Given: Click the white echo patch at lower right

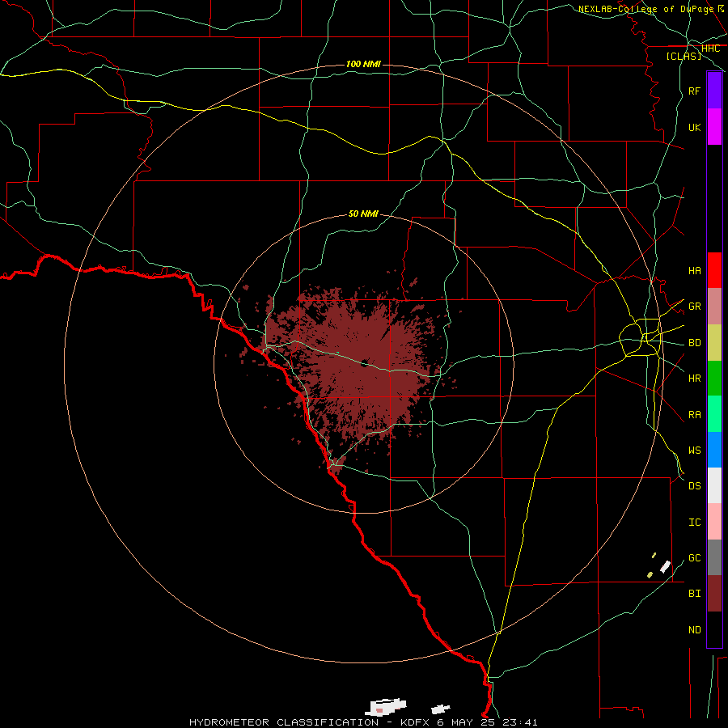Looking at the screenshot, I should (x=666, y=566).
